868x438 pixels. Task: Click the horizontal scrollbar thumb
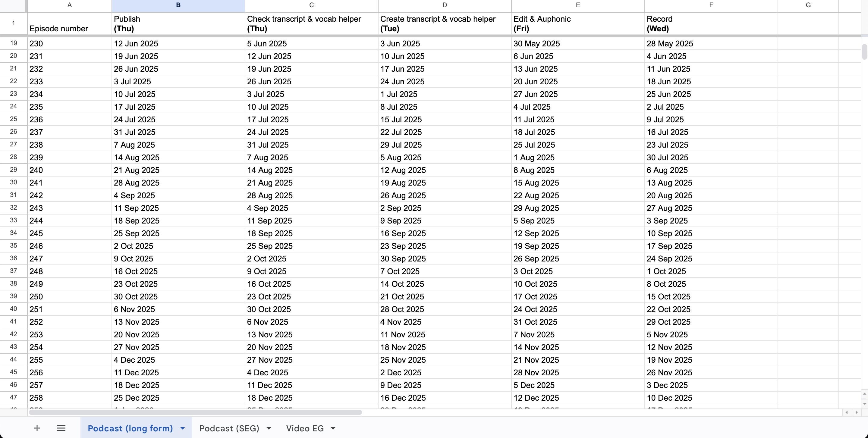tap(195, 412)
